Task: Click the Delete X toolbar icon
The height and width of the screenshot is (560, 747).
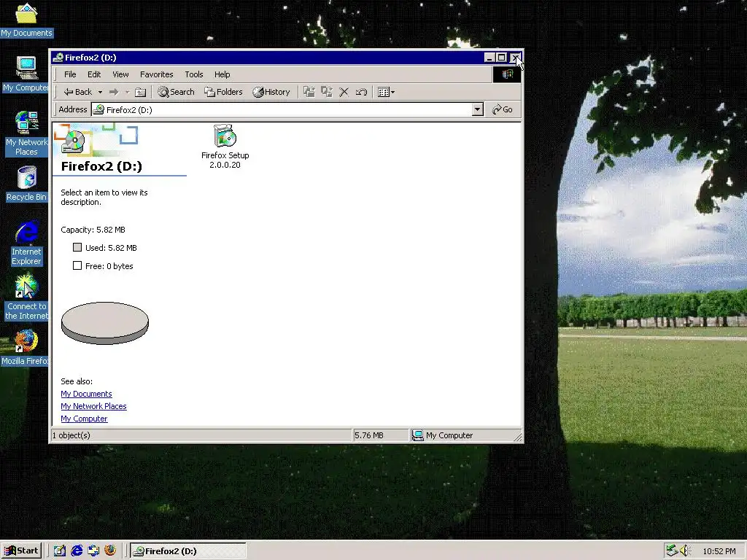Action: [x=344, y=92]
